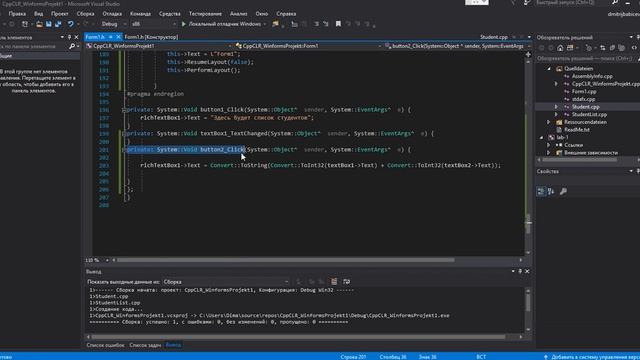Select stdafx.cpp in Solution Explorer
This screenshot has height=360, width=640.
pyautogui.click(x=583, y=99)
